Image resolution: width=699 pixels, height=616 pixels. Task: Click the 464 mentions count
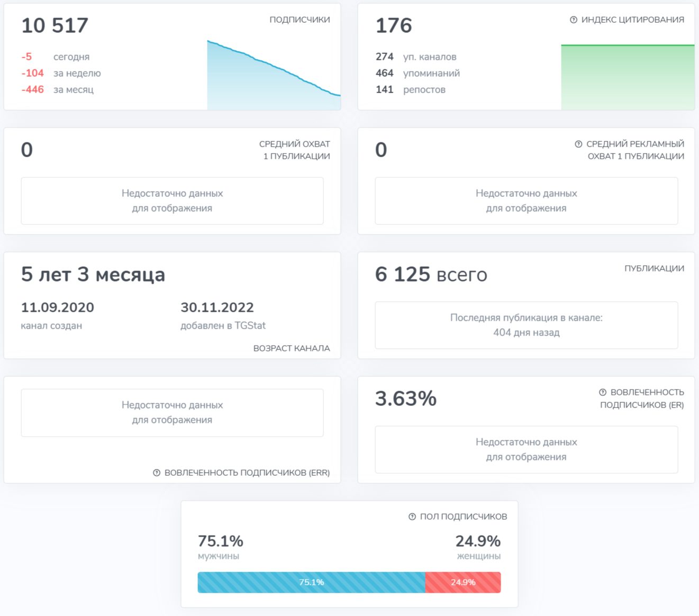385,73
